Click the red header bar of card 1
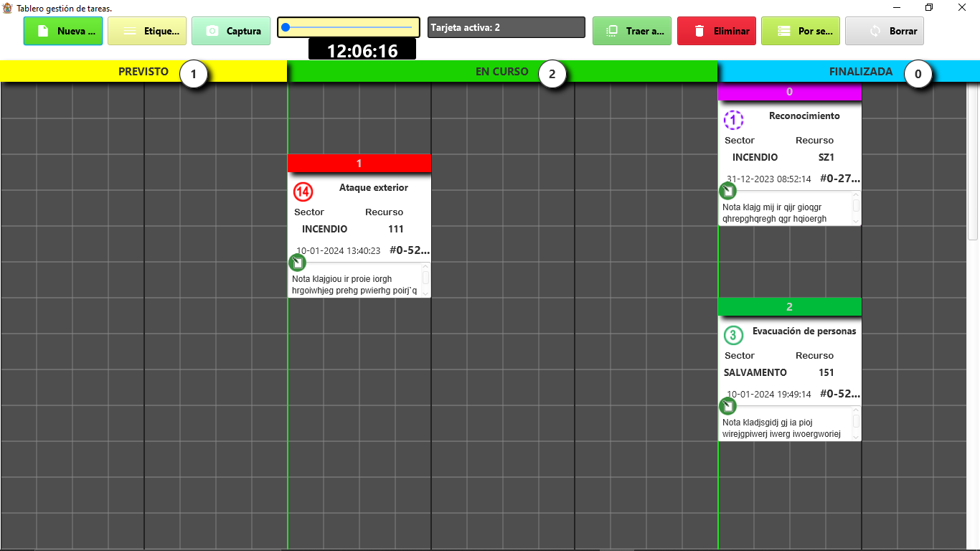Image resolution: width=980 pixels, height=551 pixels. (x=359, y=164)
